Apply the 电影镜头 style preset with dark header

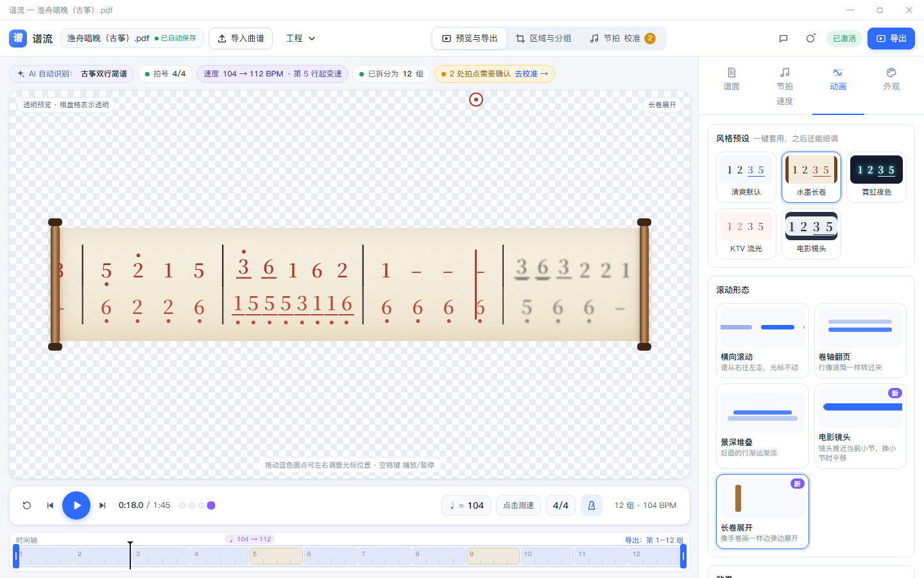coord(812,234)
